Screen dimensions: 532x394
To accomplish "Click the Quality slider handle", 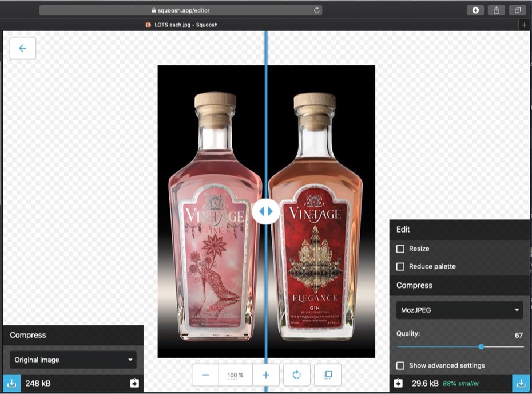I will 481,346.
